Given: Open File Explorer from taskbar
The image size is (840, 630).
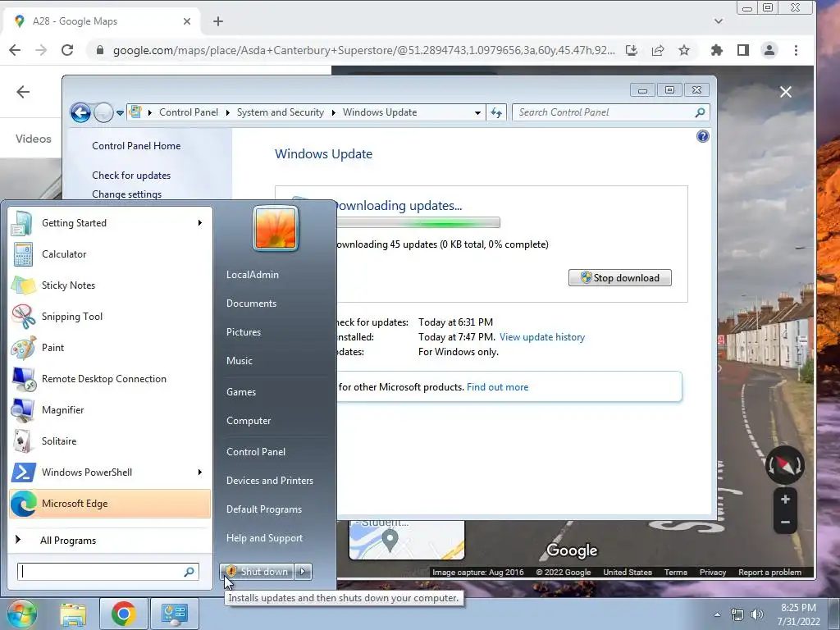Looking at the screenshot, I should [73, 614].
